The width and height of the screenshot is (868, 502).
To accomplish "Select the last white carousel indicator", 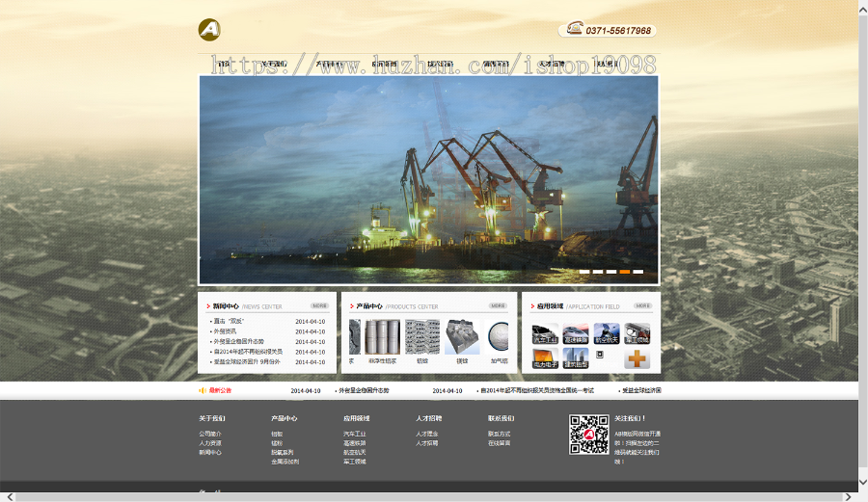I will point(638,272).
